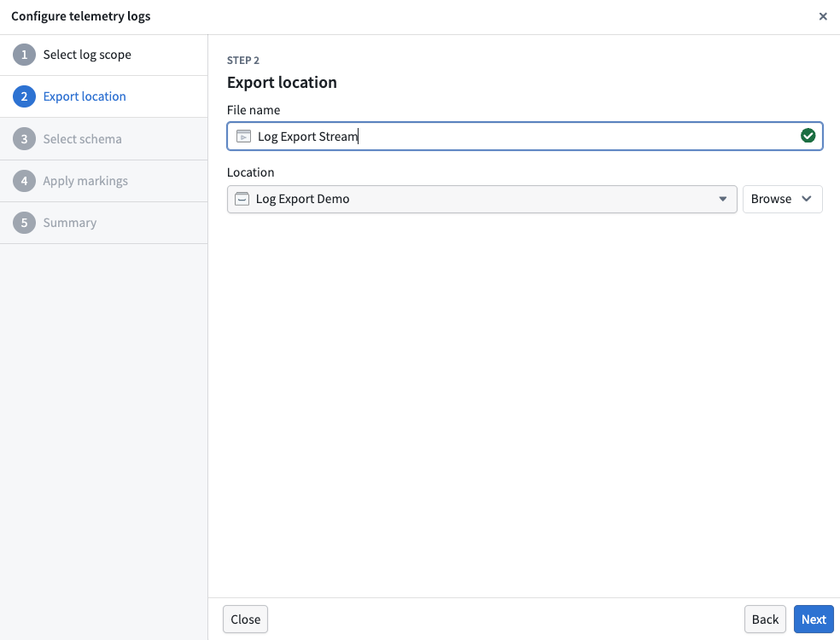The width and height of the screenshot is (840, 640).
Task: Open the Log Export Demo location dropdown
Action: coord(482,199)
